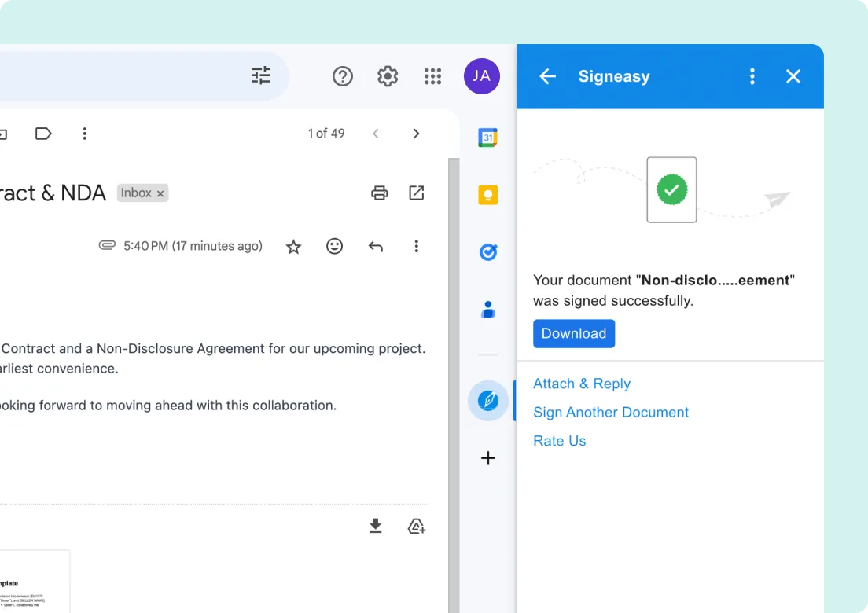
Task: Click the email's vertical scrollbar
Action: click(454, 385)
